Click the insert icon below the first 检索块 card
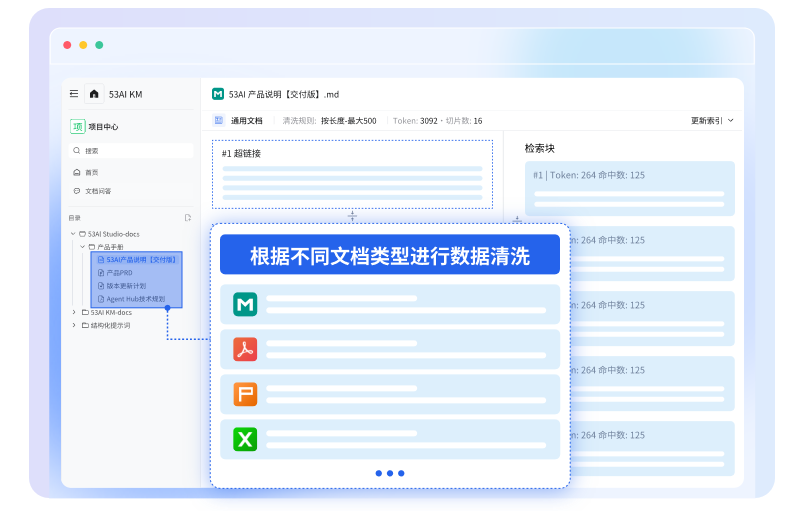Viewport: 805px width, 520px height. click(x=517, y=220)
